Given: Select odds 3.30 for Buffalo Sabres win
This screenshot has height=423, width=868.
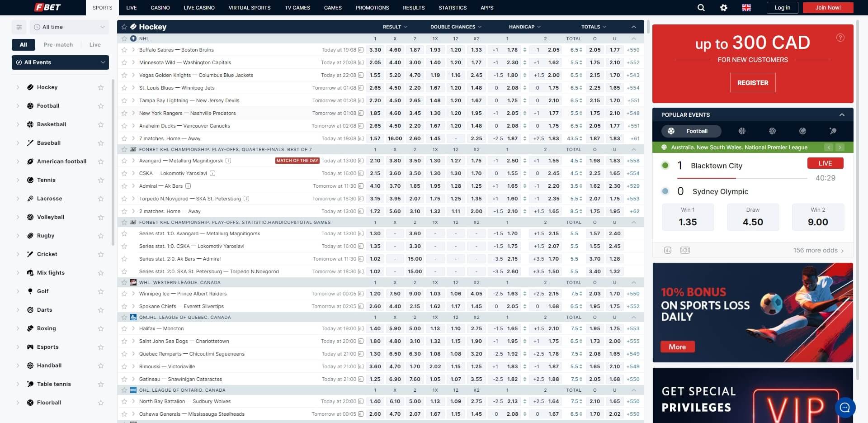Looking at the screenshot, I should point(375,50).
